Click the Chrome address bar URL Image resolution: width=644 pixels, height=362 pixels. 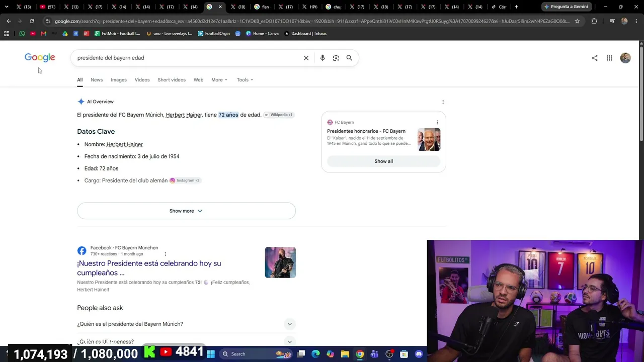pyautogui.click(x=312, y=21)
